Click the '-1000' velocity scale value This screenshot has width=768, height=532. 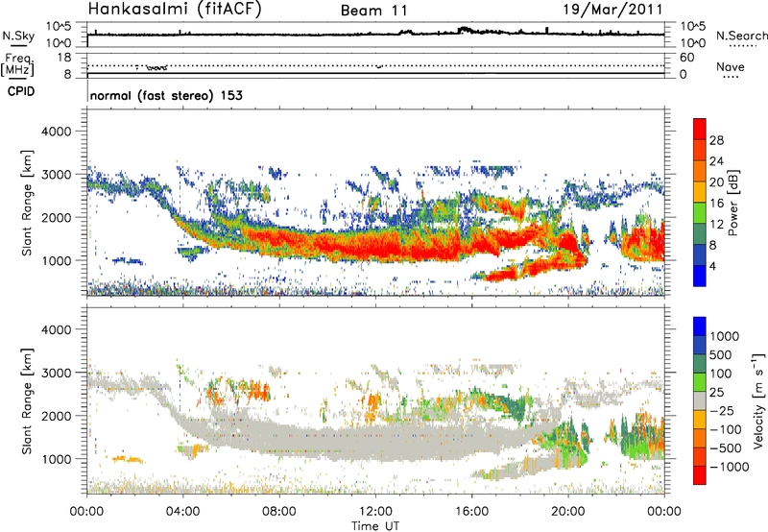729,467
